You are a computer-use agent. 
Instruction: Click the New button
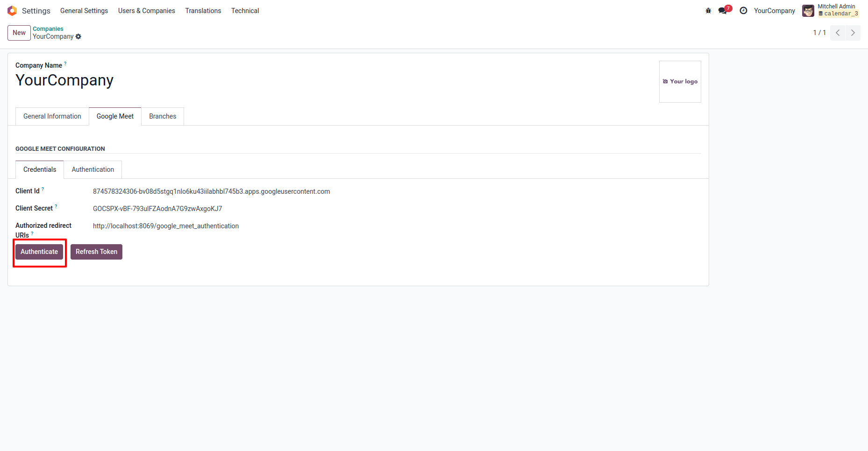click(19, 33)
